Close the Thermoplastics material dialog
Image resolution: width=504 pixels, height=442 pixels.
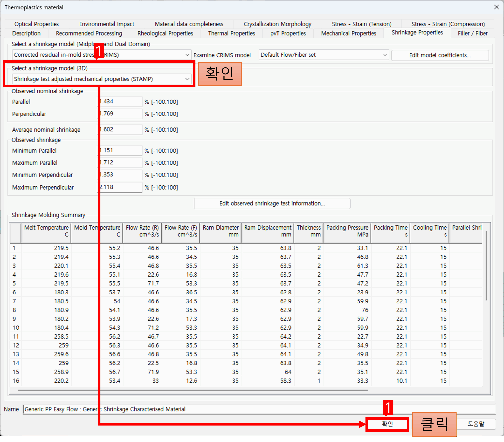click(496, 7)
